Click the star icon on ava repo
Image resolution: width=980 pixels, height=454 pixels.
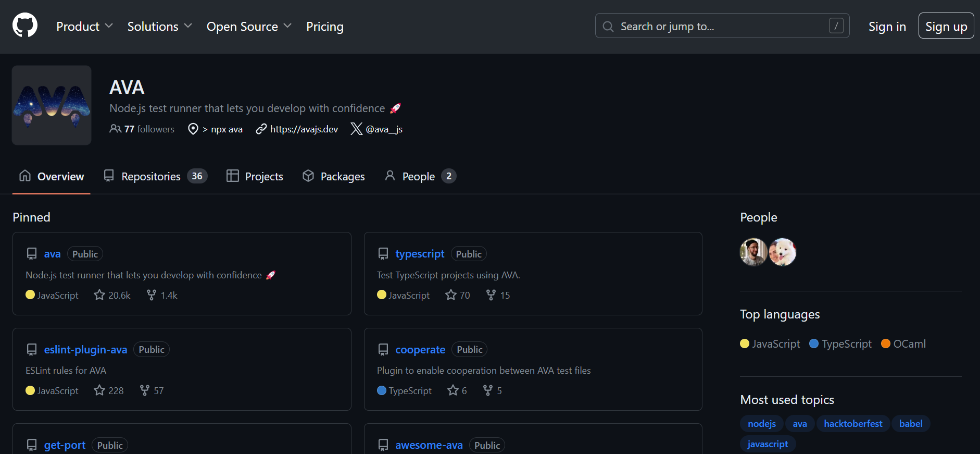point(99,295)
